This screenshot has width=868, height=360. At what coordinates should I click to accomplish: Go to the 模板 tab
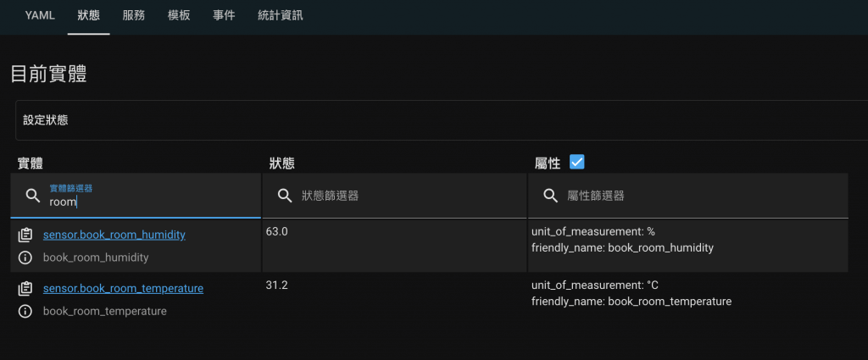pyautogui.click(x=179, y=15)
